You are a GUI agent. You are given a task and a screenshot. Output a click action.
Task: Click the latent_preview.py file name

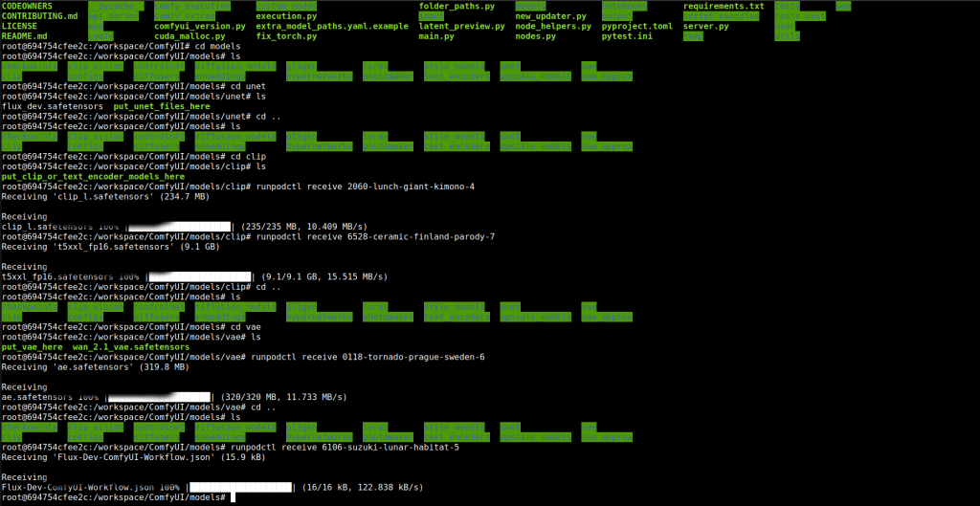tap(461, 27)
